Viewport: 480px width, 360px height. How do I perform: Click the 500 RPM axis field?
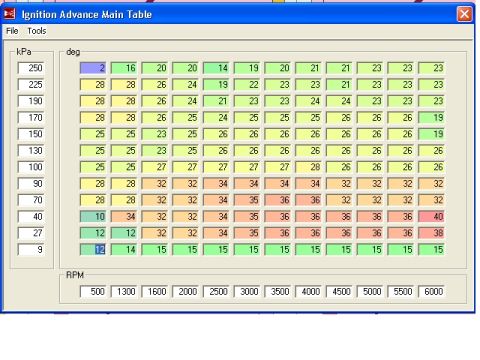(93, 292)
